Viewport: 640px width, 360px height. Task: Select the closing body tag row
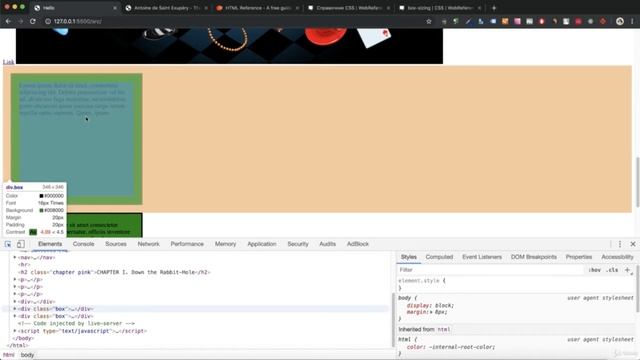[x=23, y=338]
